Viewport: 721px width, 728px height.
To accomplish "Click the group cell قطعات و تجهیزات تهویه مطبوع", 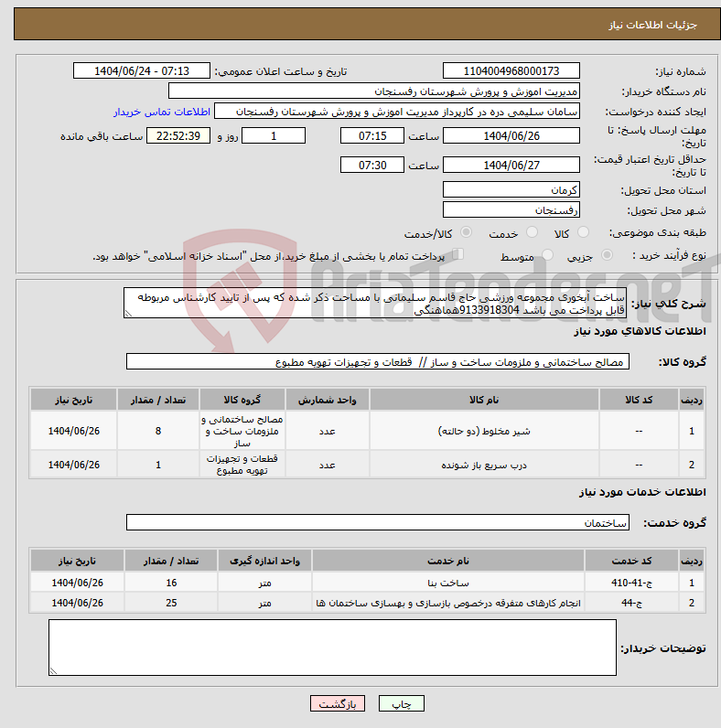I will tap(242, 465).
